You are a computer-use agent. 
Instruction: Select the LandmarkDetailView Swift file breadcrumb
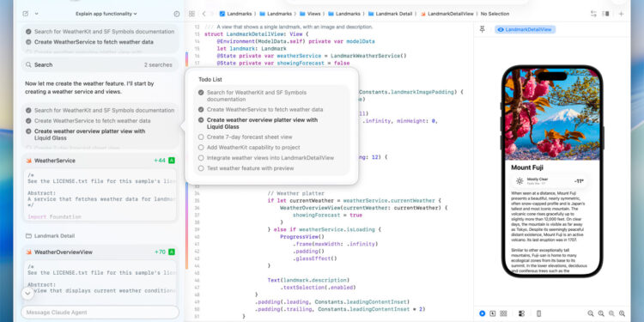[447, 14]
